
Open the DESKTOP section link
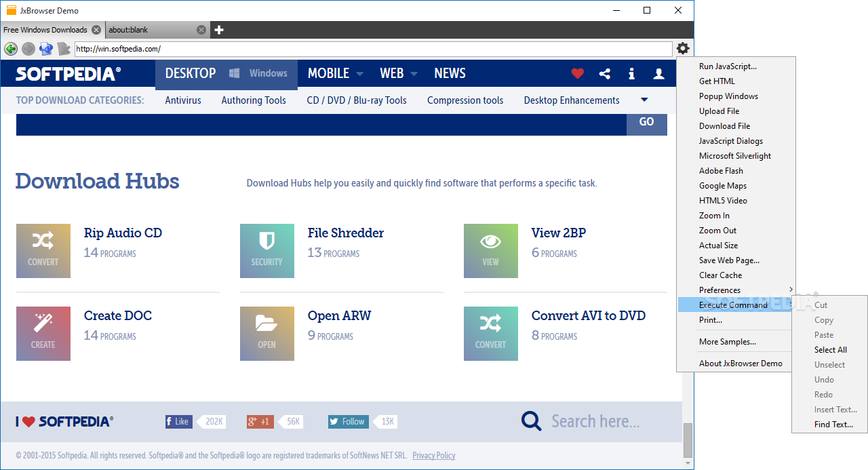click(191, 73)
